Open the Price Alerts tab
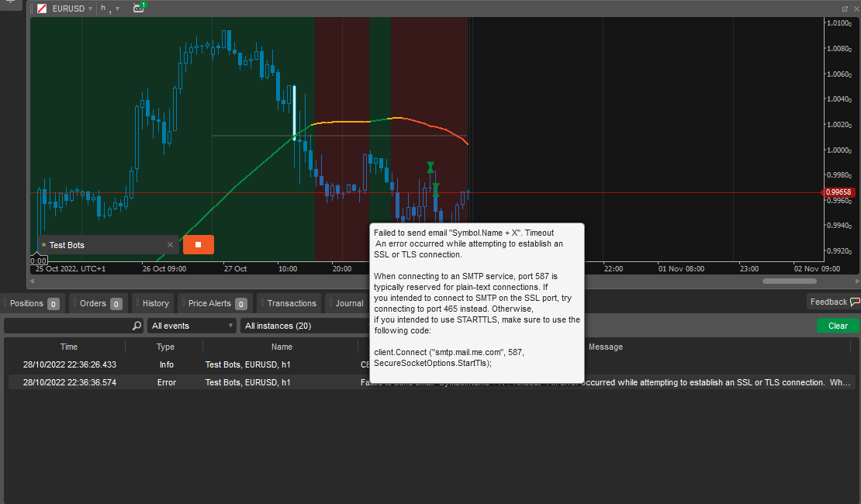Viewport: 861px width, 504px height. (216, 303)
